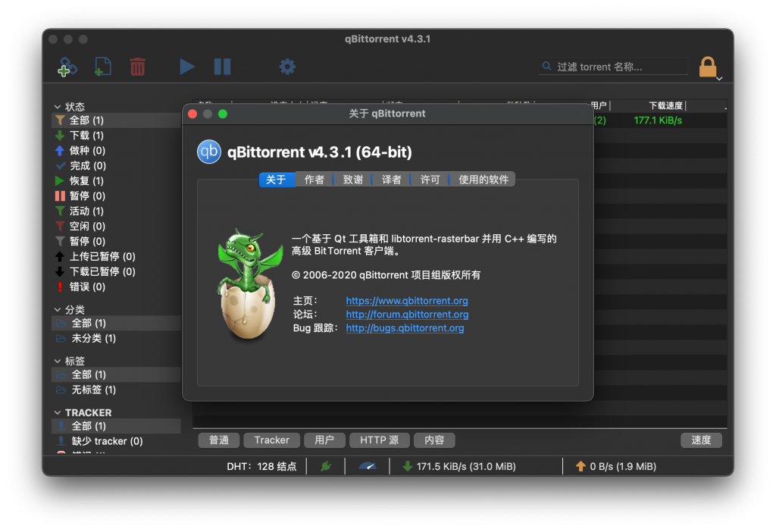Viewport: 776px width, 532px height.
Task: Collapse the 分类 section
Action: pos(58,310)
